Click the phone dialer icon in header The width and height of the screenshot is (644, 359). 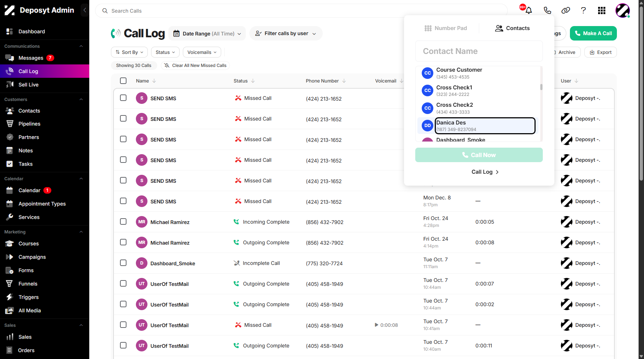(x=547, y=10)
